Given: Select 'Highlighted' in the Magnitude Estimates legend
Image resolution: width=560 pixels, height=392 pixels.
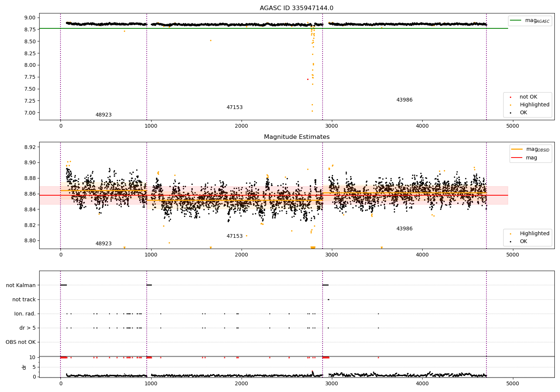Looking at the screenshot, I should point(535,234).
